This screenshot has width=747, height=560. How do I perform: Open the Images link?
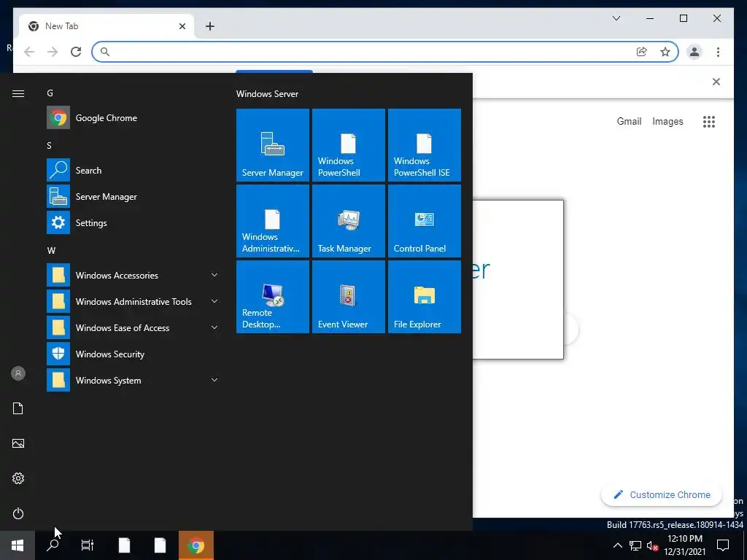coord(667,121)
